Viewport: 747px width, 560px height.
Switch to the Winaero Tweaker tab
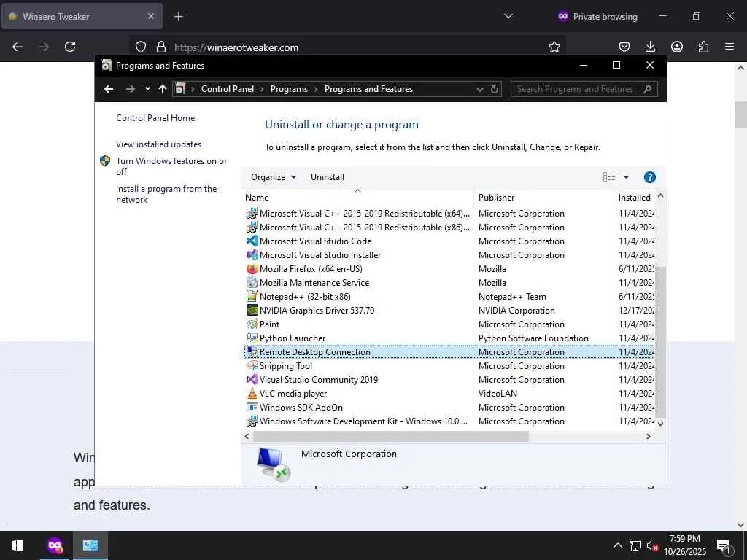[x=82, y=16]
